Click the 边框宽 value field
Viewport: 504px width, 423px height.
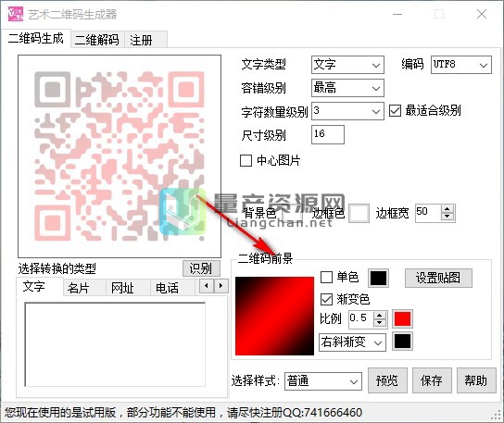click(x=427, y=213)
